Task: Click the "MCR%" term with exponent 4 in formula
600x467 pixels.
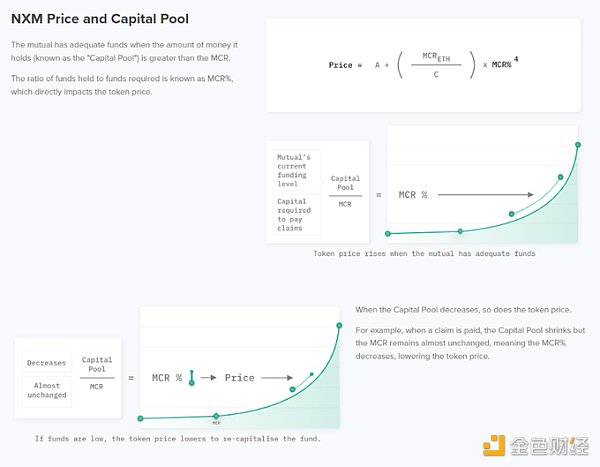Action: coord(505,65)
